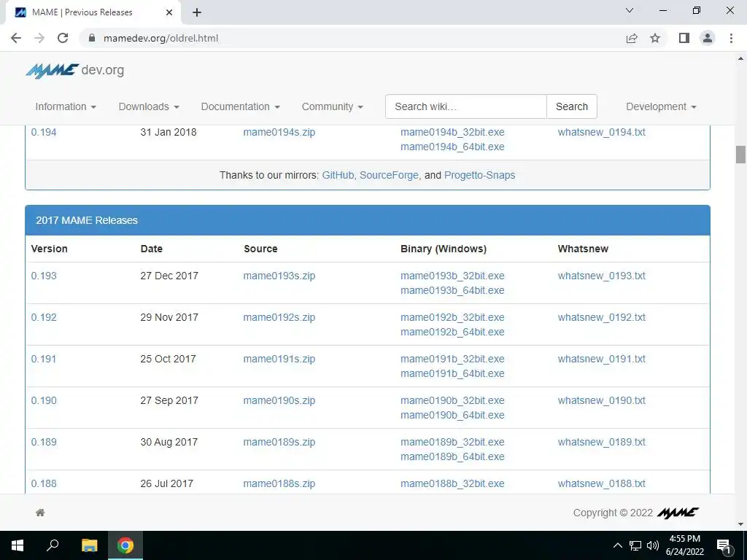Expand the Documentation dropdown menu
This screenshot has height=560, width=747.
coord(240,106)
